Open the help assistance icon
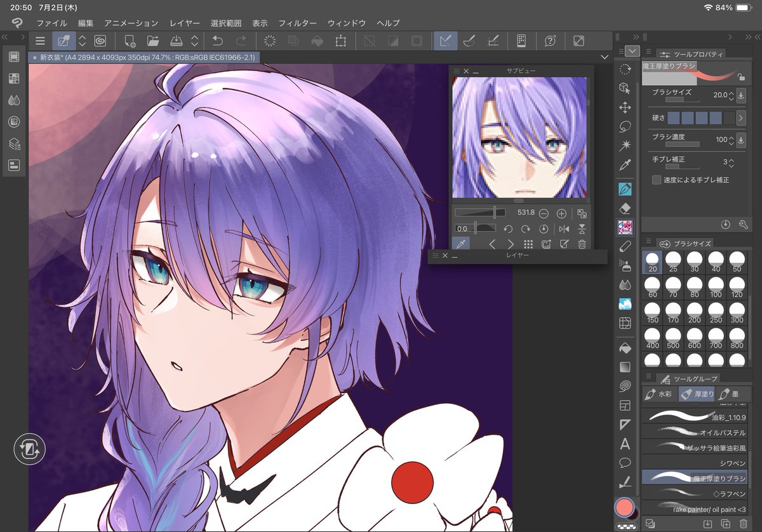This screenshot has height=532, width=762. (550, 41)
